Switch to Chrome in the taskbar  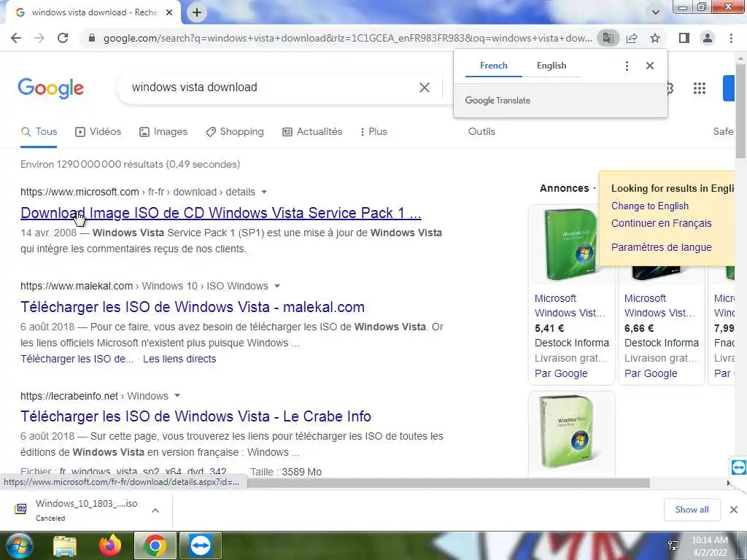(155, 545)
